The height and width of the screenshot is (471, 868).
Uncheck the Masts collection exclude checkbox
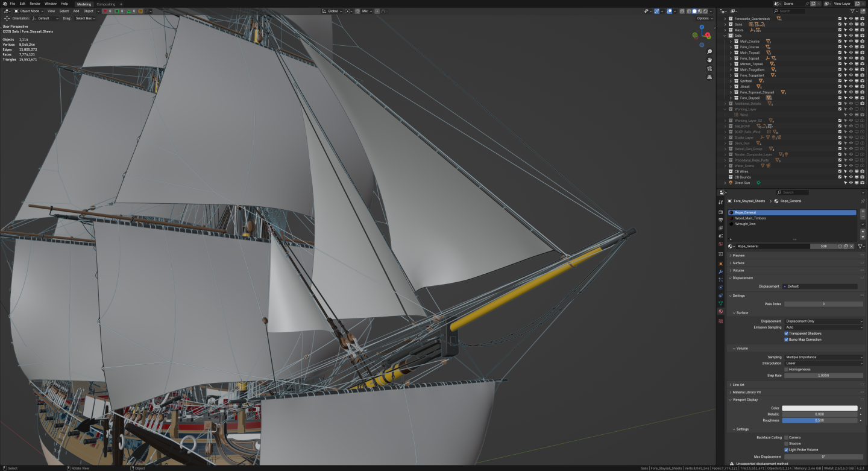point(840,30)
